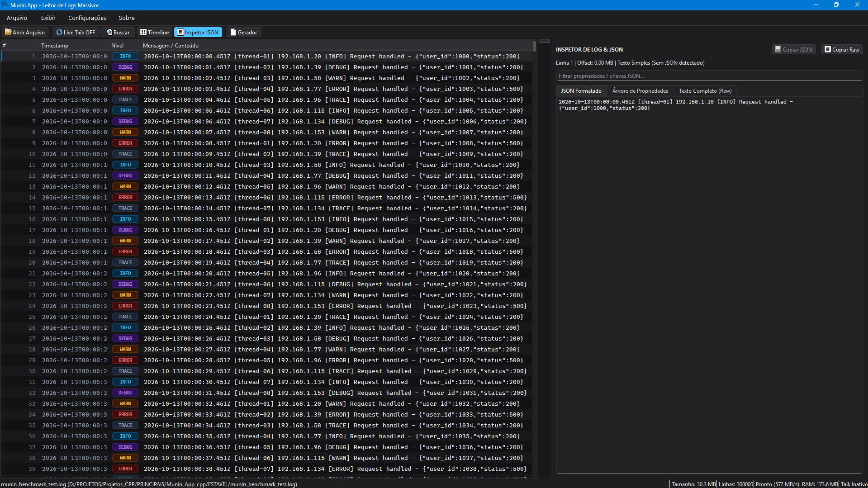Image resolution: width=868 pixels, height=488 pixels.
Task: Select log row with user_id 1020
Action: [267, 274]
